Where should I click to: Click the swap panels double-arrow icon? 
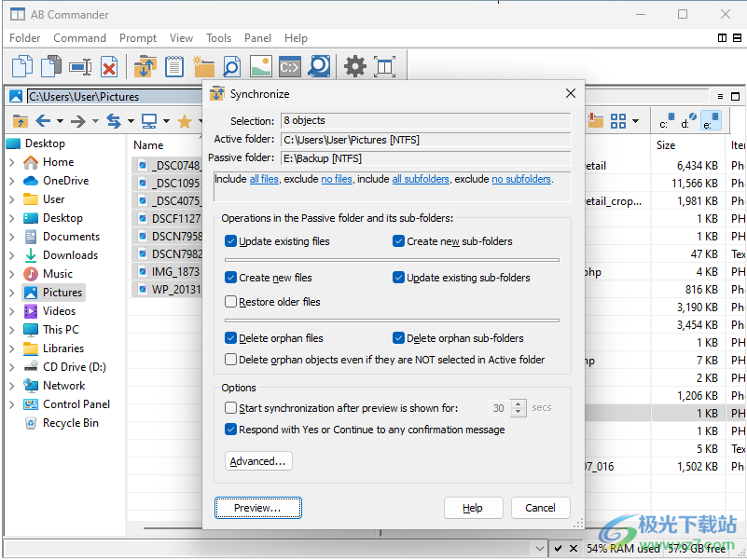(114, 121)
